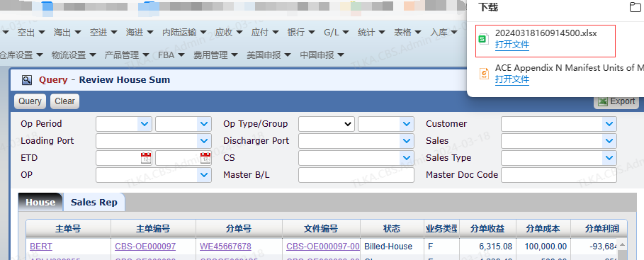Open file 20240318160914500.xlsx link

click(x=512, y=45)
